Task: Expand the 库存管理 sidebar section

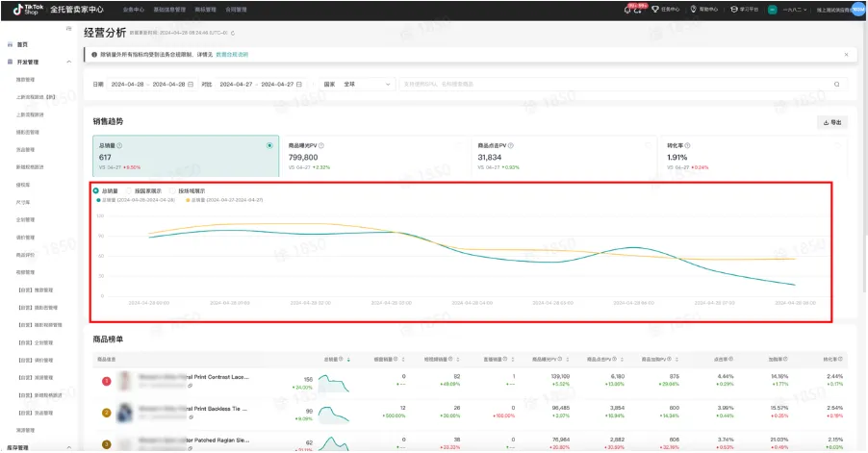Action: pos(68,447)
